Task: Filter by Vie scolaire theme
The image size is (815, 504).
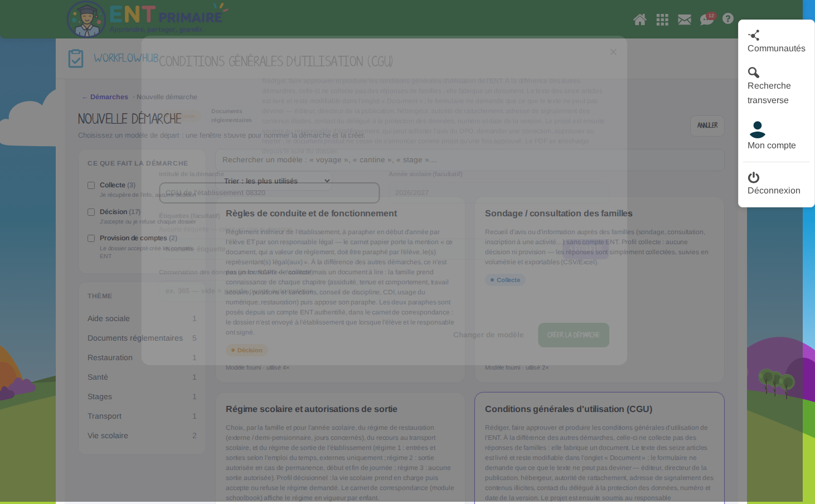Action: click(142, 435)
